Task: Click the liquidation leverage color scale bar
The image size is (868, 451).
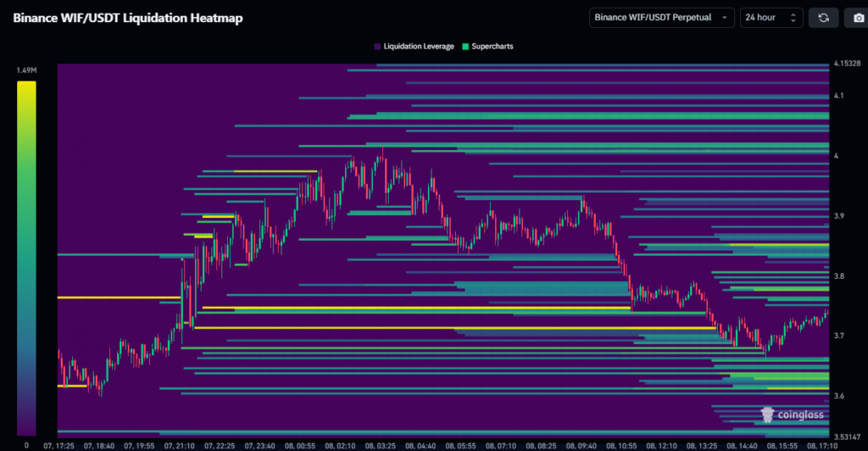Action: pos(26,259)
